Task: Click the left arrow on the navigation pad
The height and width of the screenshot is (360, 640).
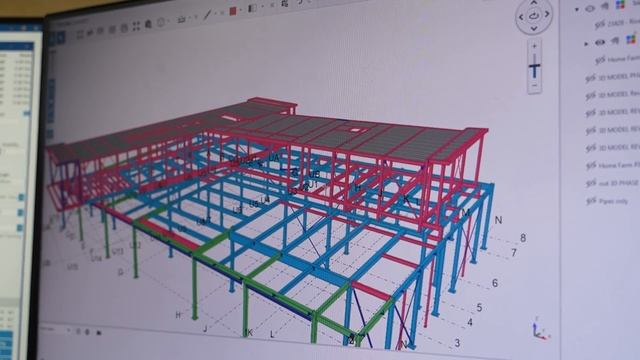Action: pyautogui.click(x=521, y=17)
